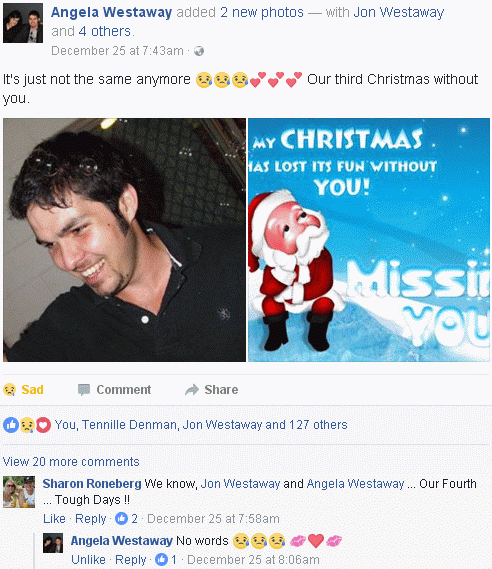492x569 pixels.
Task: Like Sharon Roneberg's comment
Action: pyautogui.click(x=54, y=519)
